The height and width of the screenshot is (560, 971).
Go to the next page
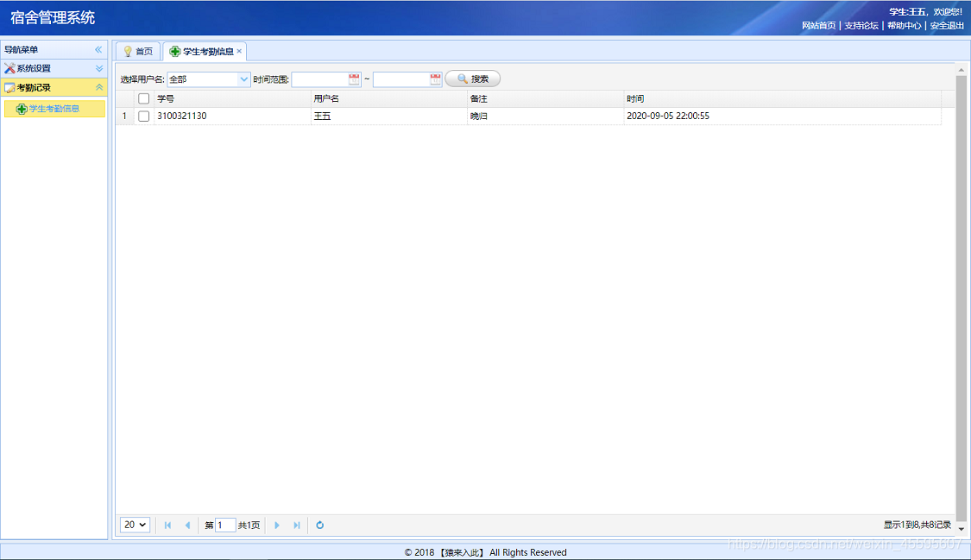[277, 525]
